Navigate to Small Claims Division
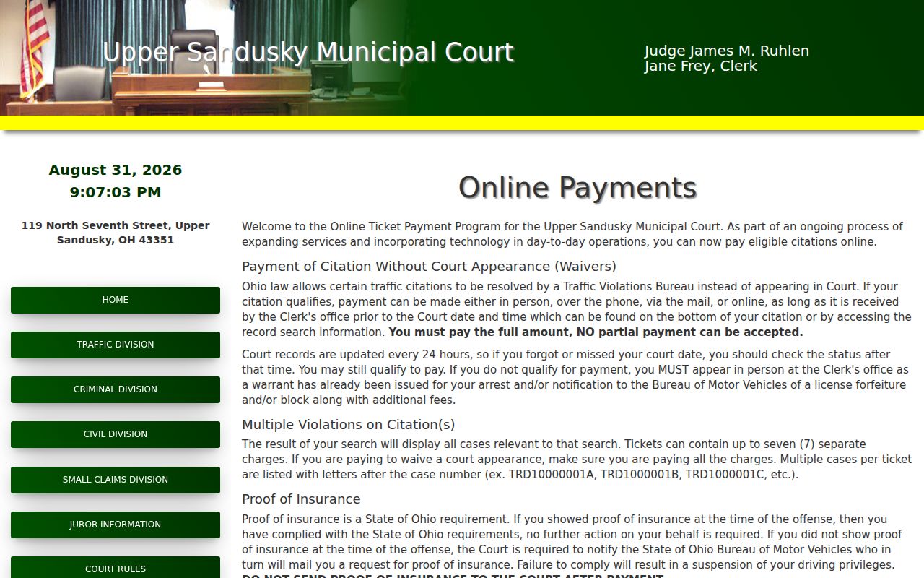Image resolution: width=924 pixels, height=578 pixels. click(115, 480)
